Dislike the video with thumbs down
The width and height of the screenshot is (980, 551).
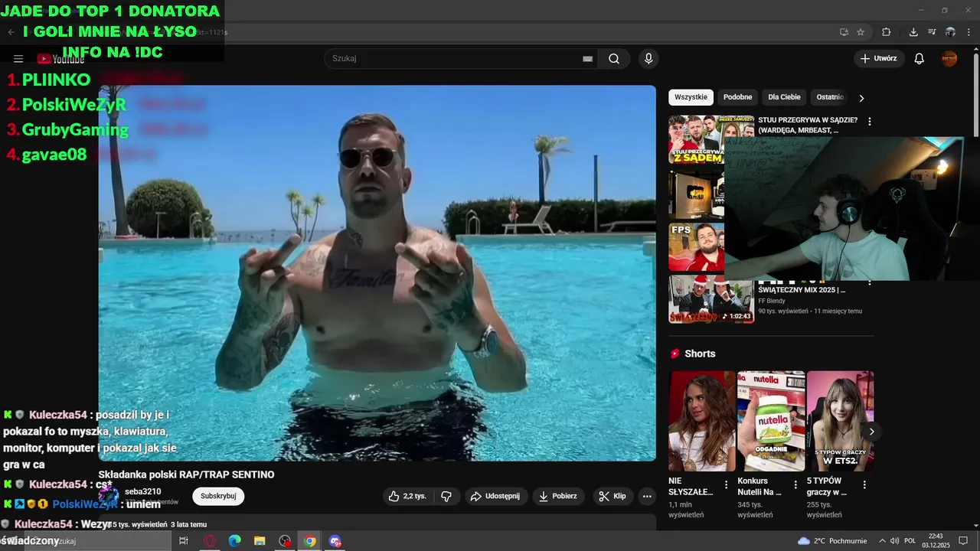click(446, 496)
